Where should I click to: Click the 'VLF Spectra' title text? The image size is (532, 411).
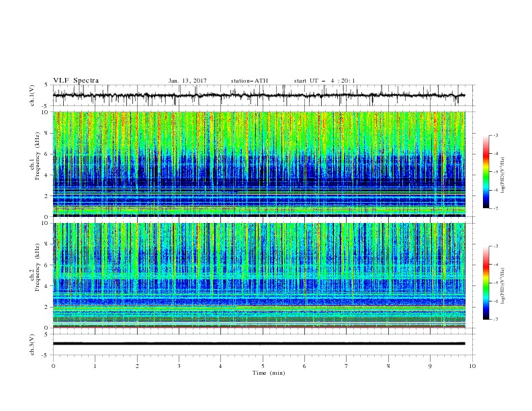pos(76,81)
